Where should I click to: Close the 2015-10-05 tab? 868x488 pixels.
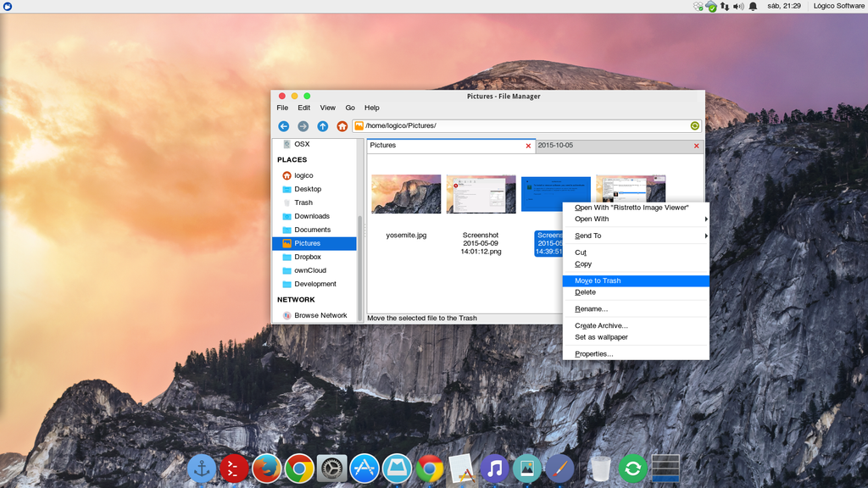click(697, 146)
